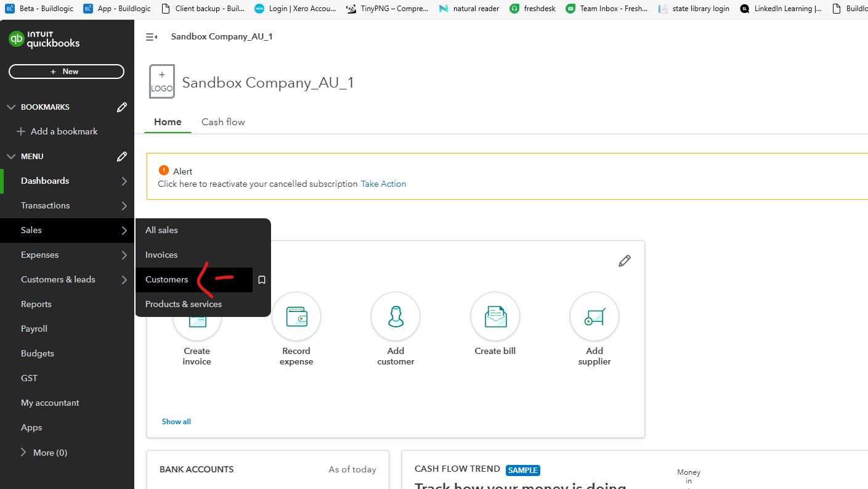This screenshot has width=868, height=489.
Task: Open LinkedIn Learning browser bookmark
Action: point(782,9)
